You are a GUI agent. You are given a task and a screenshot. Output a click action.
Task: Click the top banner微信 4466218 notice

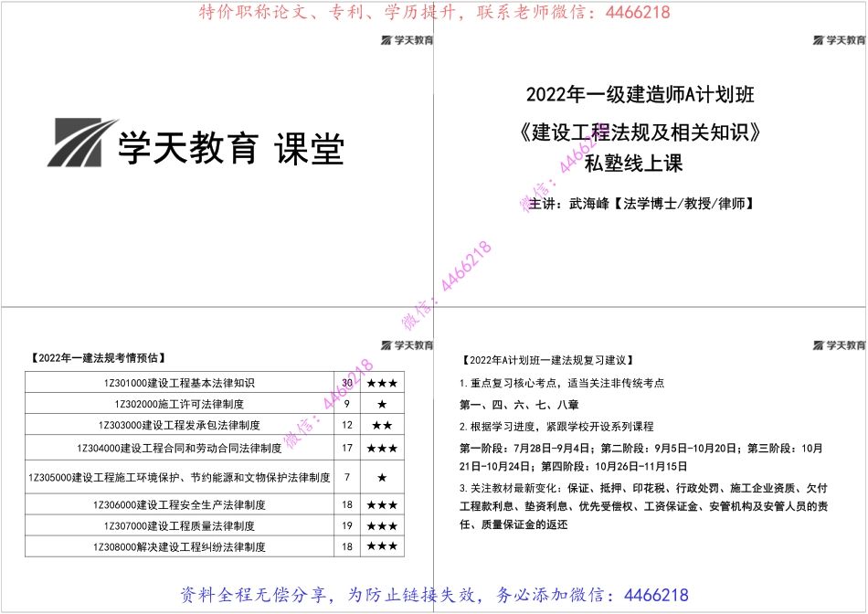[433, 13]
